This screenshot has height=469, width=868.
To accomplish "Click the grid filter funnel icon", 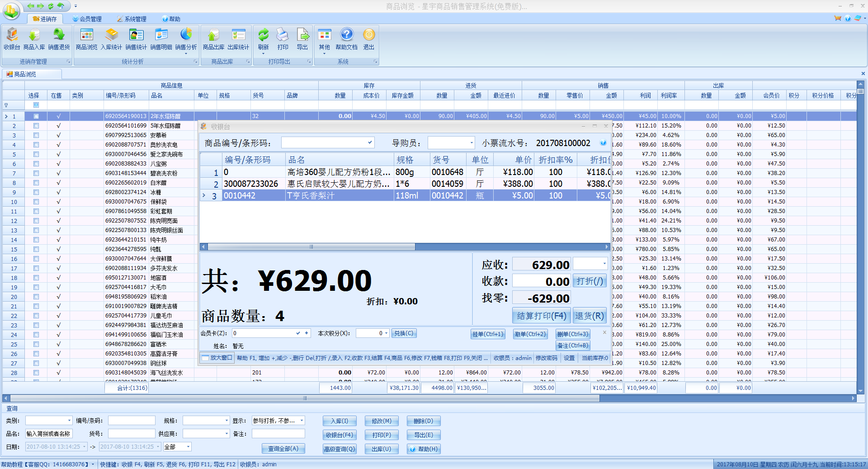I will pyautogui.click(x=6, y=105).
